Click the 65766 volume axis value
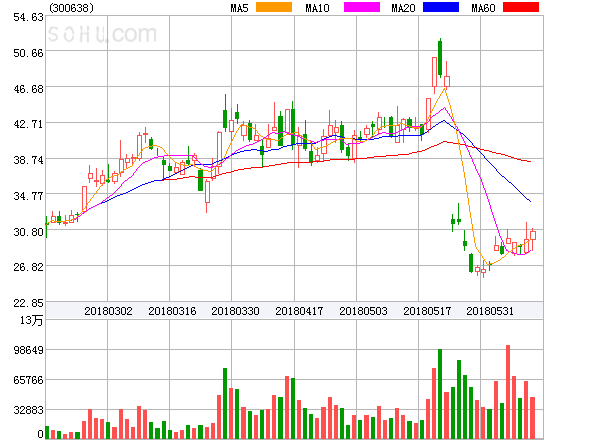 point(28,380)
